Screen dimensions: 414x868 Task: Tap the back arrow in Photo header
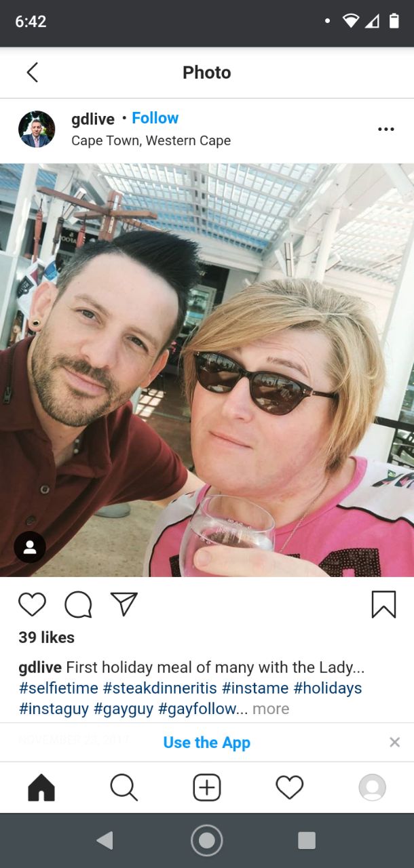point(32,72)
